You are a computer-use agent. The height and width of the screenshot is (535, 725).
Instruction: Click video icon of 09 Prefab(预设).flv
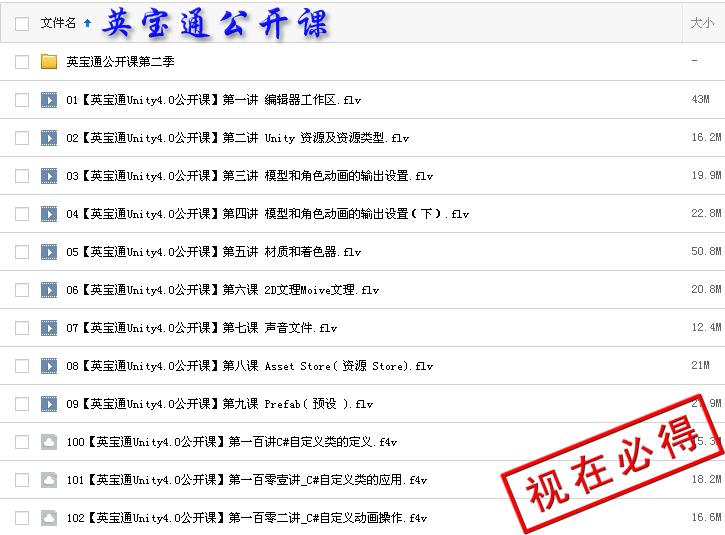49,404
